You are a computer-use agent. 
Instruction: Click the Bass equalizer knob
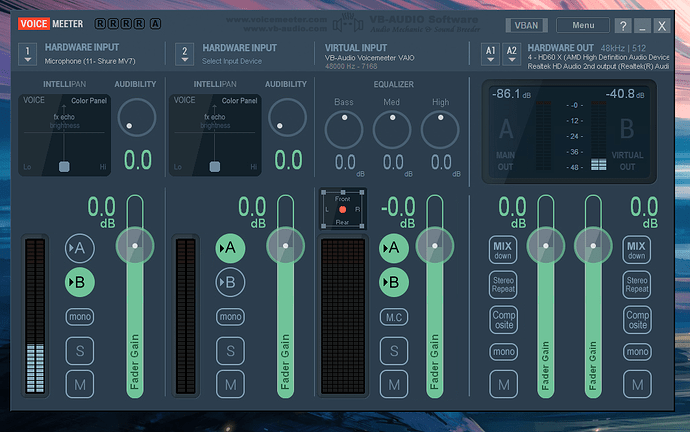click(x=344, y=130)
